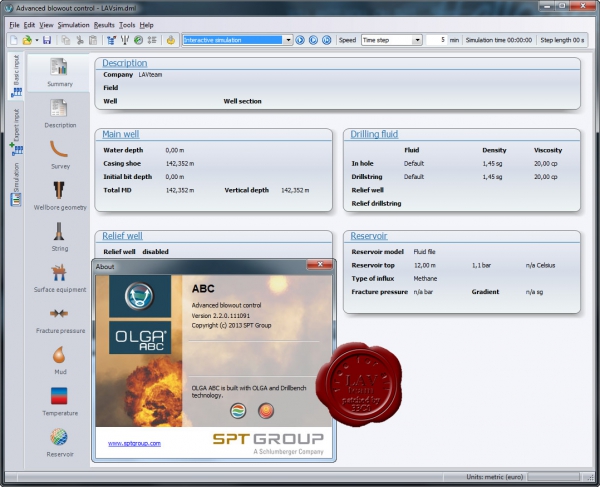Screen dimensions: 600x487
Task: Open the Simulation menu
Action: pyautogui.click(x=73, y=25)
